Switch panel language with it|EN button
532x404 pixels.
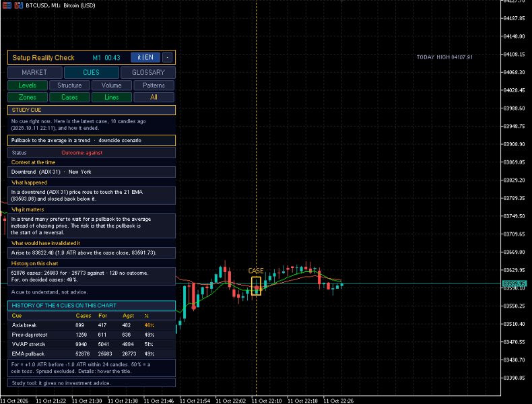[145, 58]
